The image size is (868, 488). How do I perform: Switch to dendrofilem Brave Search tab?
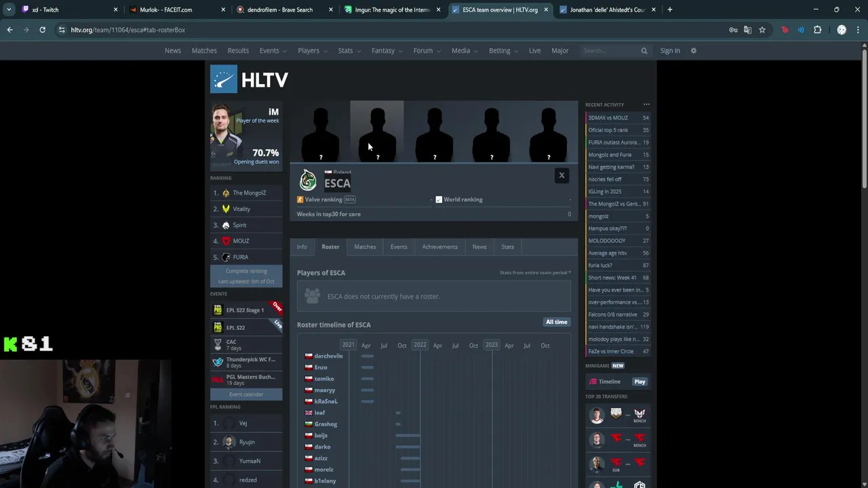(x=285, y=9)
